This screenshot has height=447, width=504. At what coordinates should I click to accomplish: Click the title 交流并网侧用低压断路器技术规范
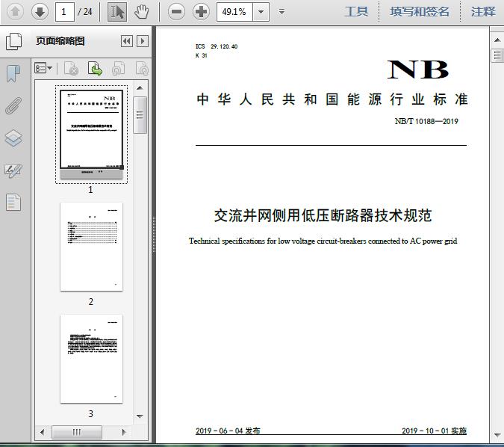click(x=323, y=215)
